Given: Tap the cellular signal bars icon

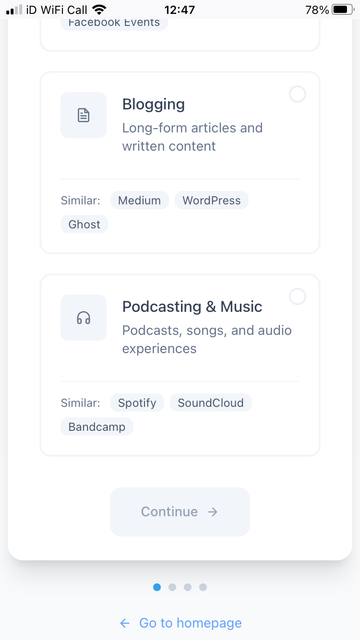Looking at the screenshot, I should (14, 10).
